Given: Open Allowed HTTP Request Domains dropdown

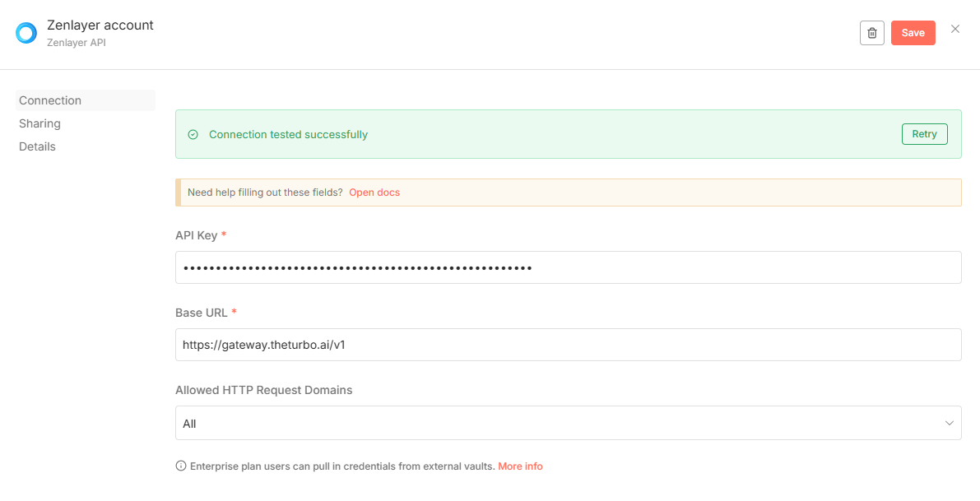Looking at the screenshot, I should pyautogui.click(x=568, y=423).
